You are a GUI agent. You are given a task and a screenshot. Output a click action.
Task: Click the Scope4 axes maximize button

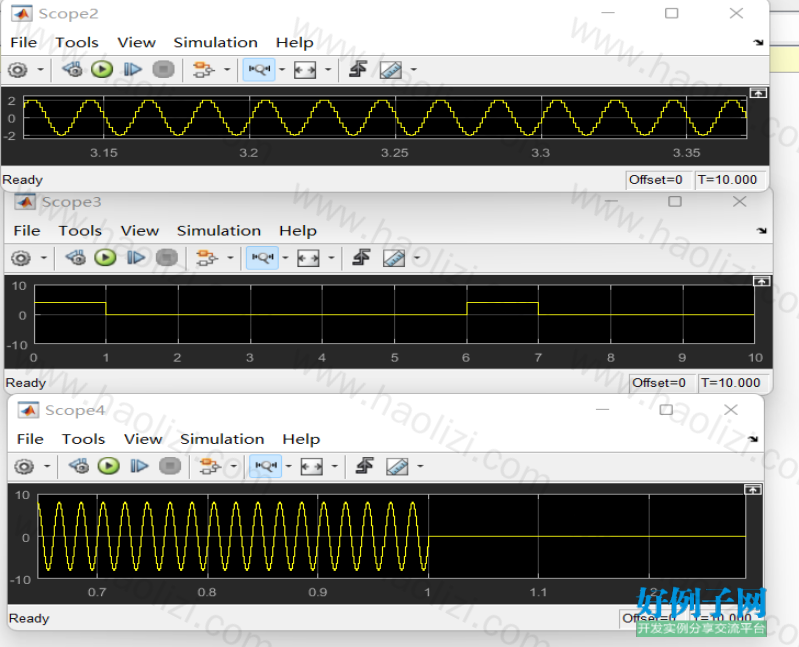[x=753, y=490]
